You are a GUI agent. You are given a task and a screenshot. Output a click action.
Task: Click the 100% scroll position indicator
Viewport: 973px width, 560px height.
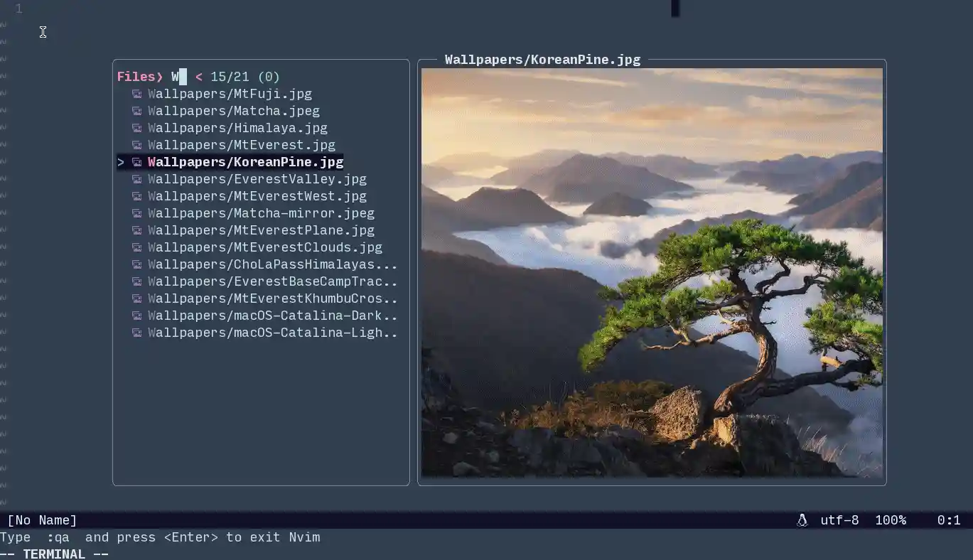[x=890, y=520]
